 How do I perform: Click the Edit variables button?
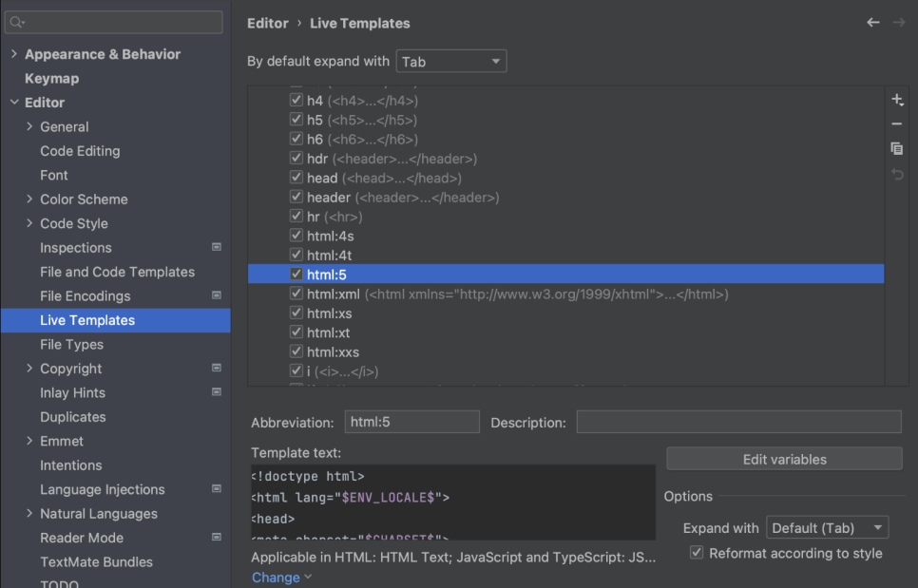(x=784, y=460)
